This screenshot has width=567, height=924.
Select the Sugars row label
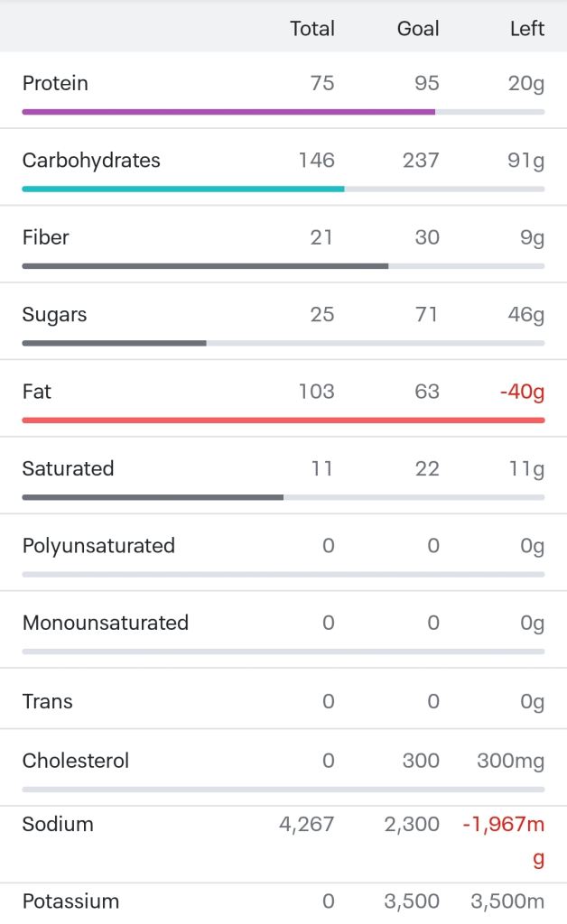[x=55, y=315]
